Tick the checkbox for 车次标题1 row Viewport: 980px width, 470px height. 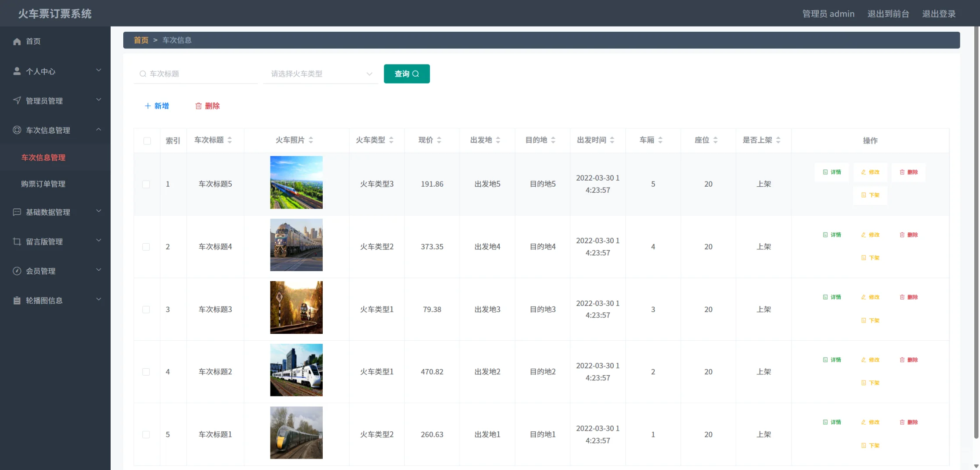tap(146, 434)
